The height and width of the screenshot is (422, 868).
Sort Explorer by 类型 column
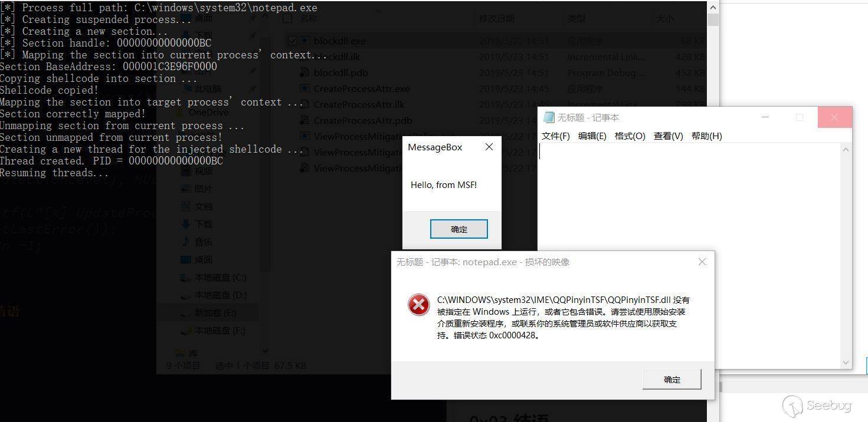[577, 19]
